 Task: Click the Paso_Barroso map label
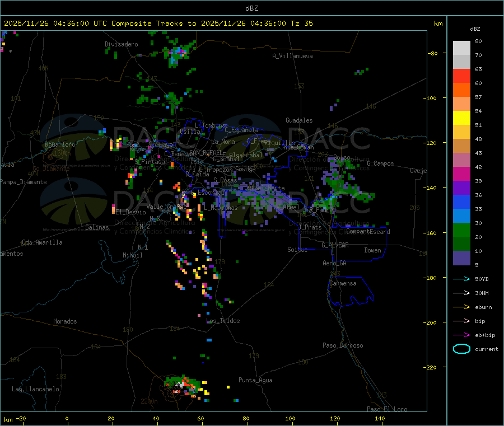pos(343,345)
